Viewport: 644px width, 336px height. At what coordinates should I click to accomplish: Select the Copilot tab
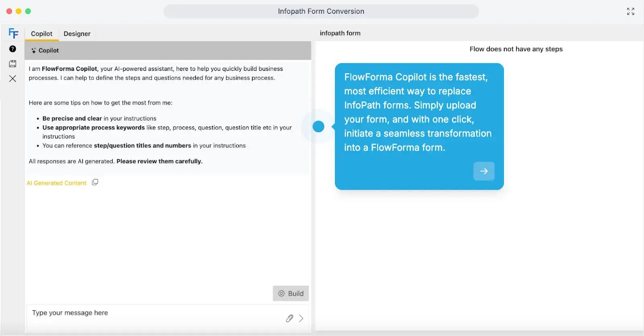point(41,33)
